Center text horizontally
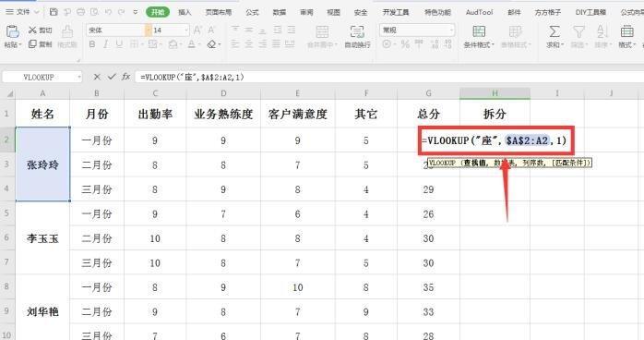Viewport: 644px width, 340px height. (249, 44)
